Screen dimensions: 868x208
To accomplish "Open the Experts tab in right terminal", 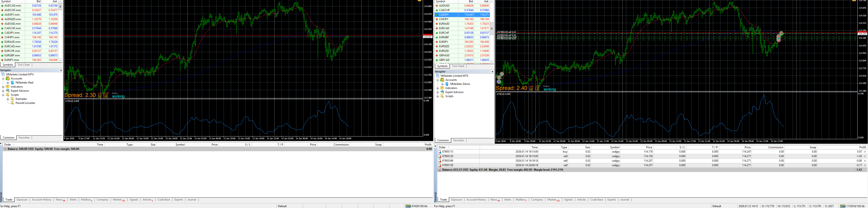I will tap(612, 200).
